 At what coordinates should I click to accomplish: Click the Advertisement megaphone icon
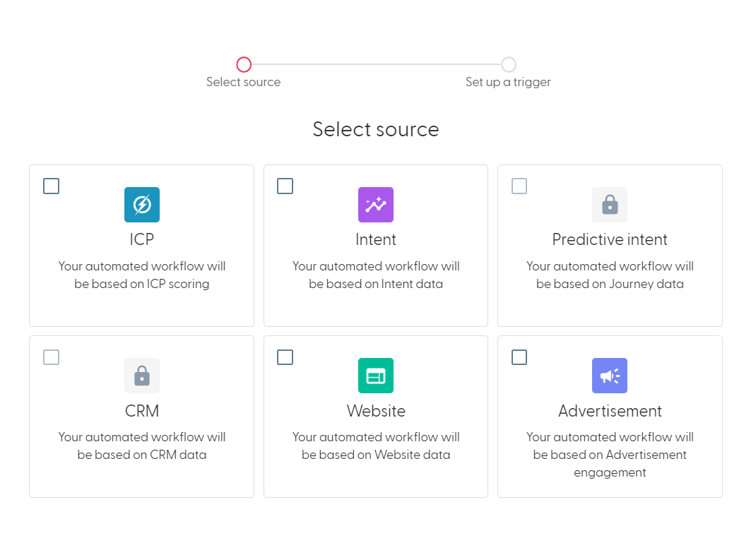pos(609,376)
